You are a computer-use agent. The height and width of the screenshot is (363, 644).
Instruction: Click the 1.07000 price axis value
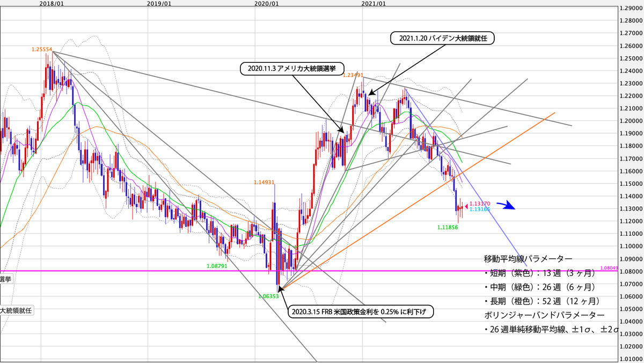(x=632, y=284)
